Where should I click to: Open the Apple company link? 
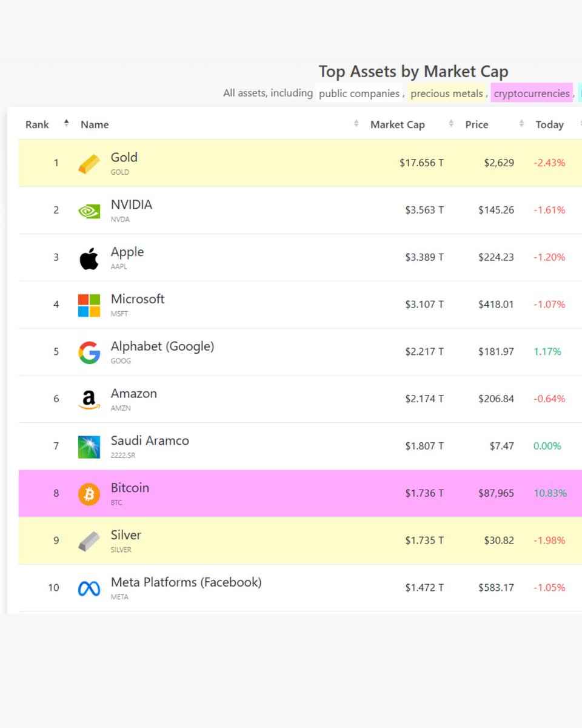click(127, 252)
